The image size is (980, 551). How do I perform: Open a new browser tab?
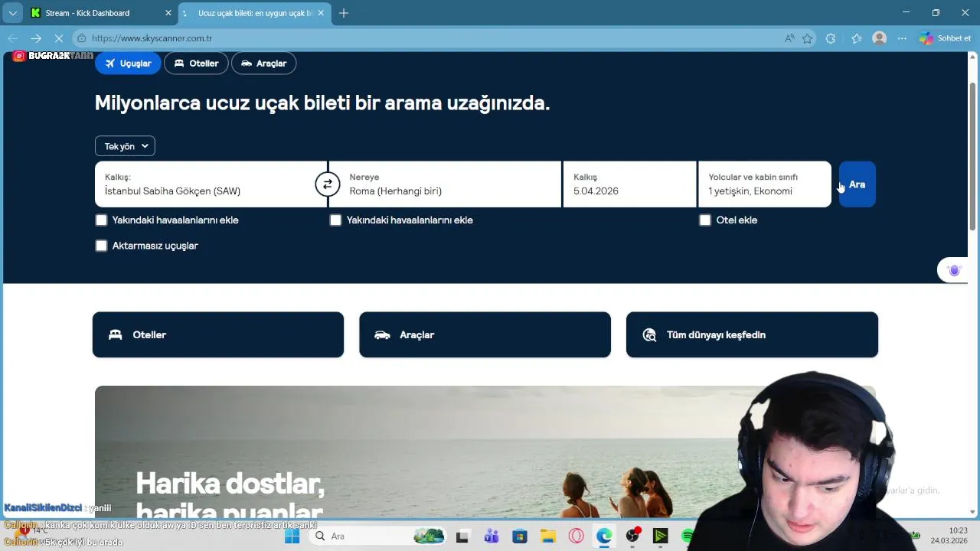click(x=344, y=13)
